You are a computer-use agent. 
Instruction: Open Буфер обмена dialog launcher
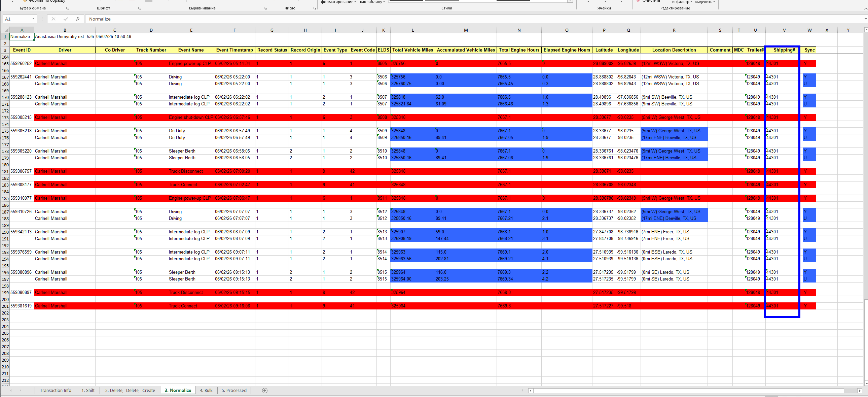pos(68,8)
